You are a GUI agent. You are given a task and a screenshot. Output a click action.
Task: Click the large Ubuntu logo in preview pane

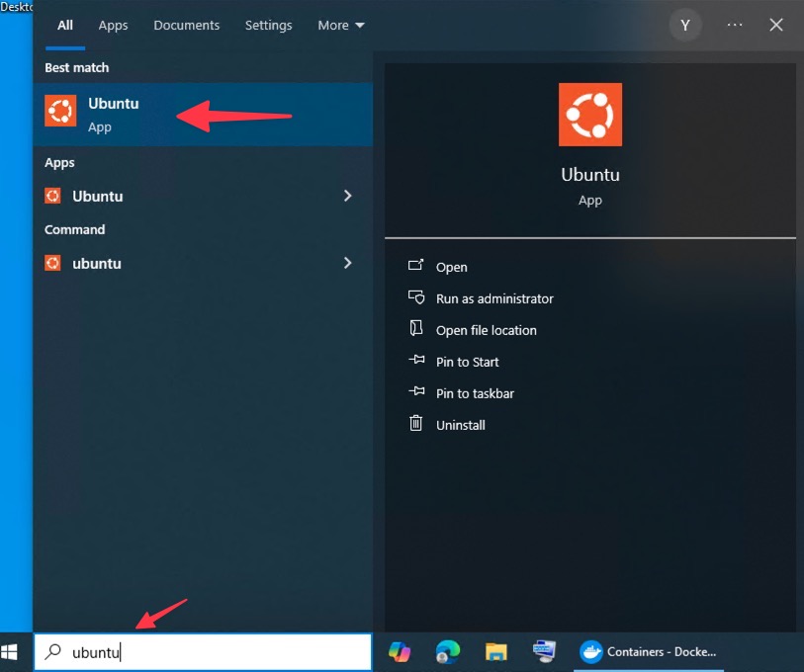590,115
